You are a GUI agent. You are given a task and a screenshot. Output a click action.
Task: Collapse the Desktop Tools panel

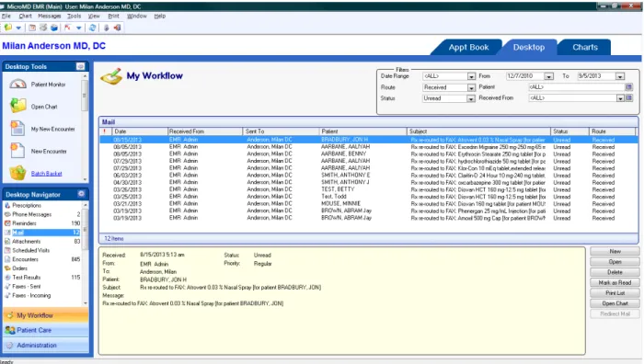pos(81,66)
